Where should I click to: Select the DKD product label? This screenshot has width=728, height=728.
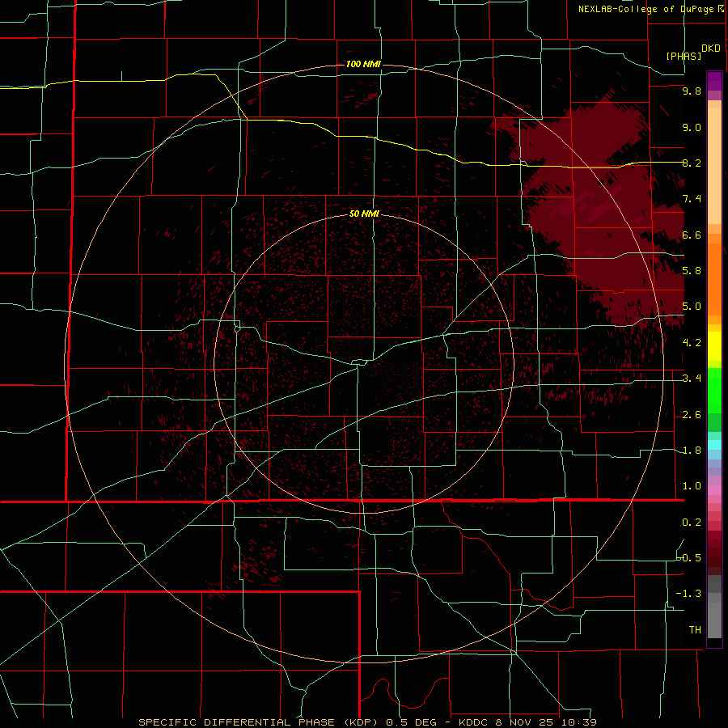point(710,49)
